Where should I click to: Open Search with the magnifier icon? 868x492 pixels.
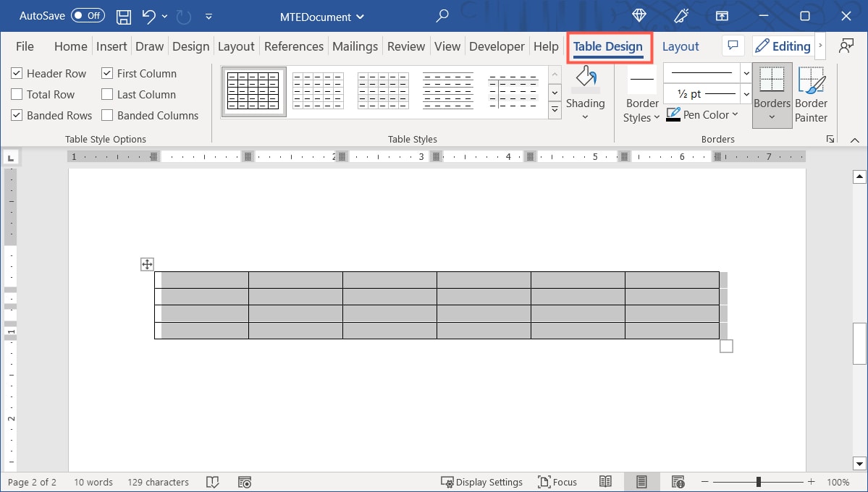pyautogui.click(x=442, y=15)
